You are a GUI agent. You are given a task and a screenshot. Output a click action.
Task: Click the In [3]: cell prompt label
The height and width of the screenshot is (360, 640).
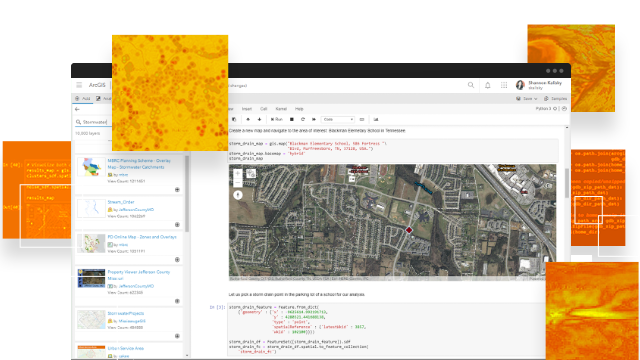[217, 307]
